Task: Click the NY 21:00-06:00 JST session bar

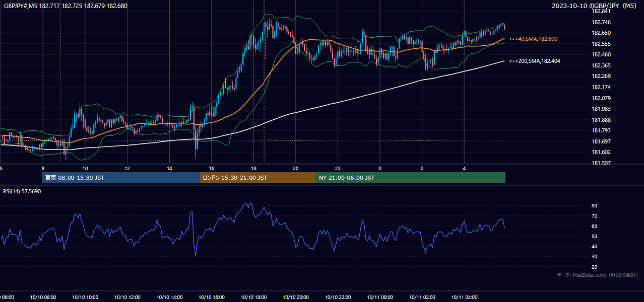Action: click(411, 178)
